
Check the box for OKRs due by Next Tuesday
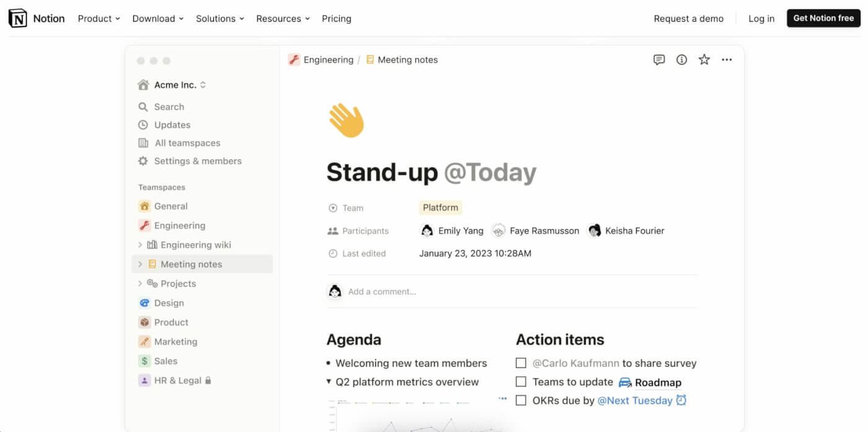click(521, 400)
